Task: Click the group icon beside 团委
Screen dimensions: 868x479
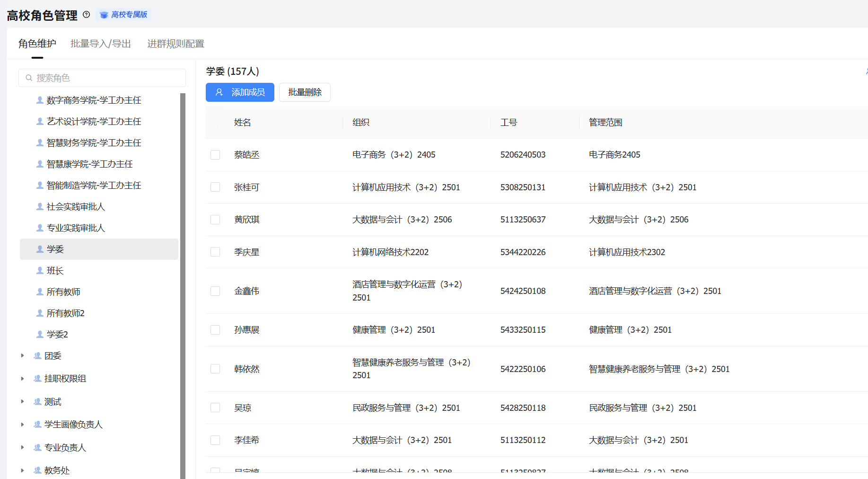Action: pos(37,355)
